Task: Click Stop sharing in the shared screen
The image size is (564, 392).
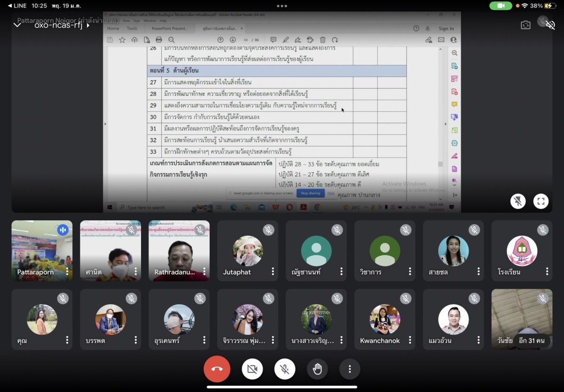Action: click(x=310, y=193)
